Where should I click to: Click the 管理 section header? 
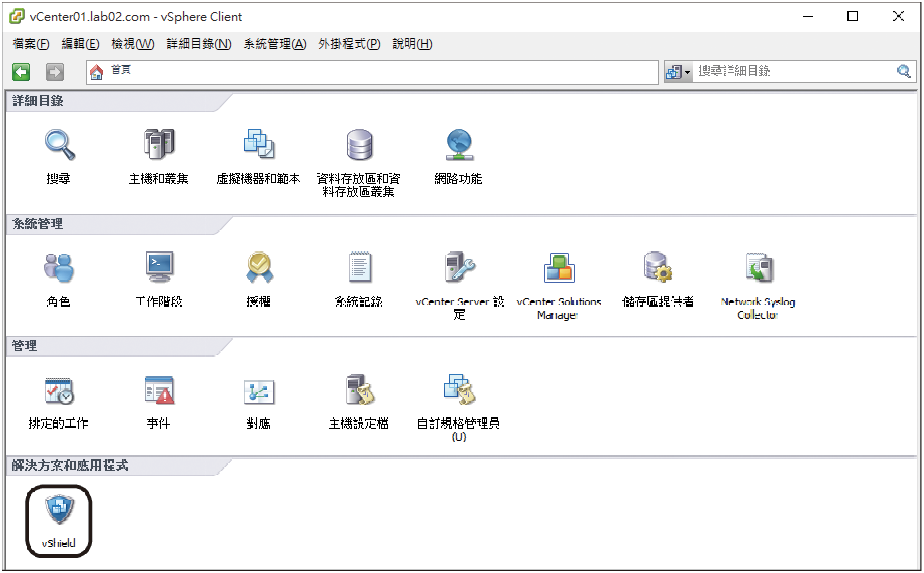coord(25,347)
